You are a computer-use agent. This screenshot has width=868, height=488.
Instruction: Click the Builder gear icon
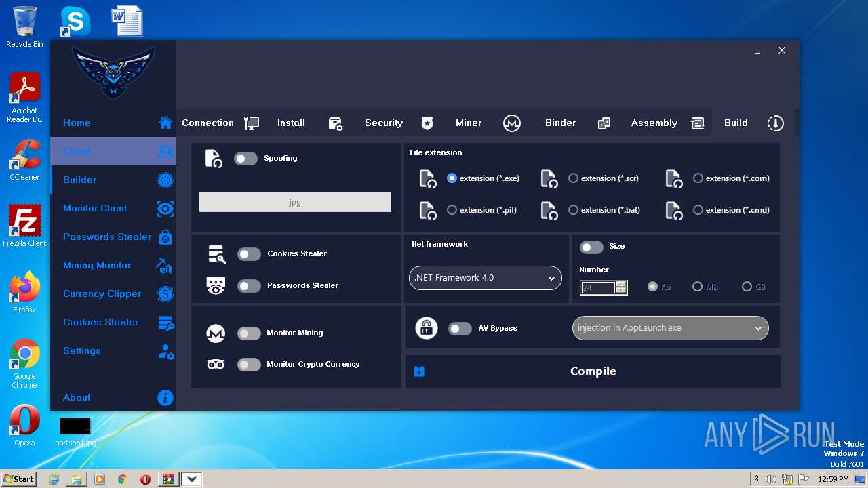tap(165, 180)
